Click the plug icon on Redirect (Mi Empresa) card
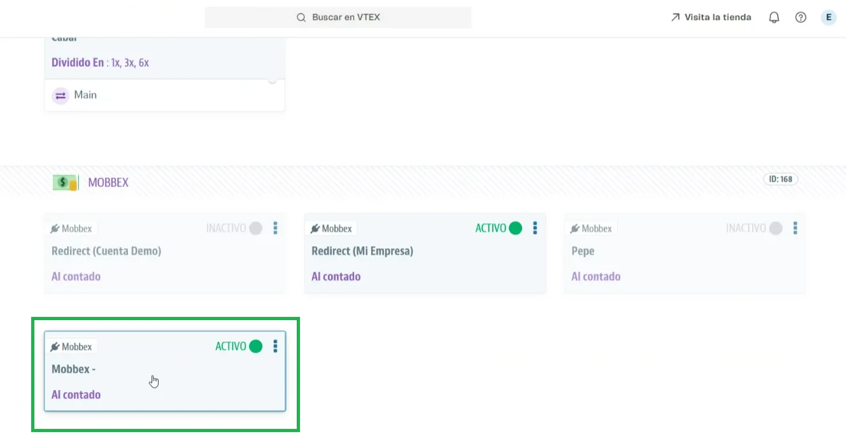Image resolution: width=868 pixels, height=441 pixels. pos(315,229)
